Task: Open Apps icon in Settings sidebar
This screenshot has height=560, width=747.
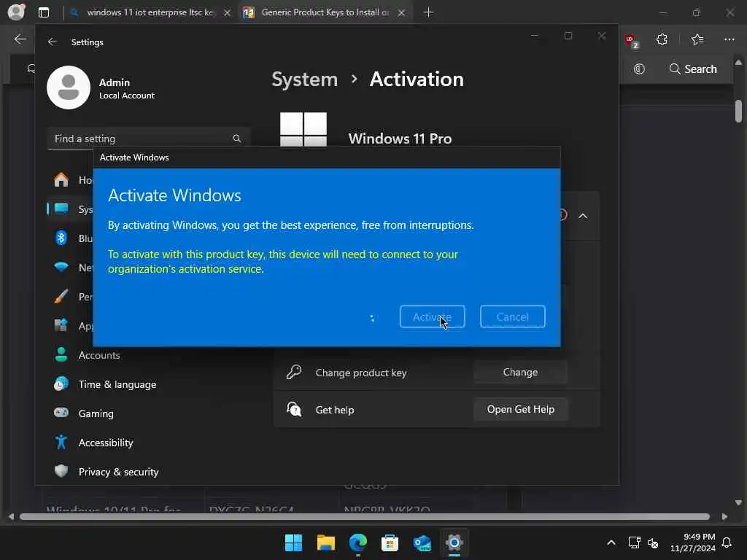Action: pos(61,326)
